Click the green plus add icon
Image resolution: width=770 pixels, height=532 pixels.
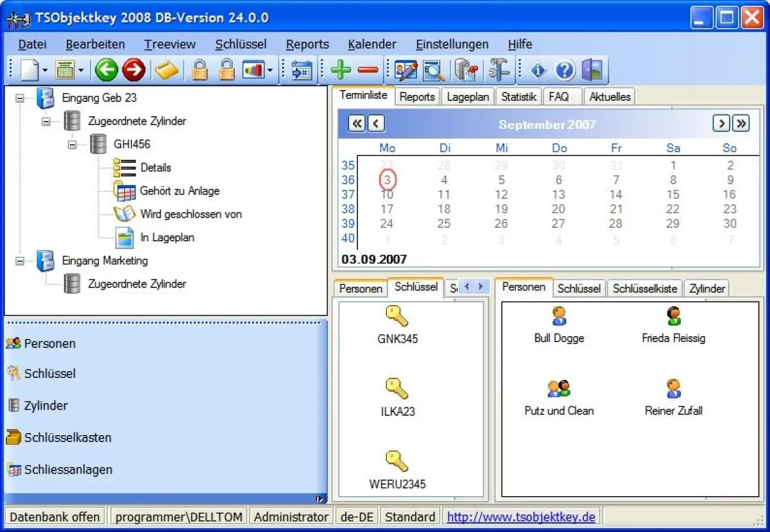point(340,70)
